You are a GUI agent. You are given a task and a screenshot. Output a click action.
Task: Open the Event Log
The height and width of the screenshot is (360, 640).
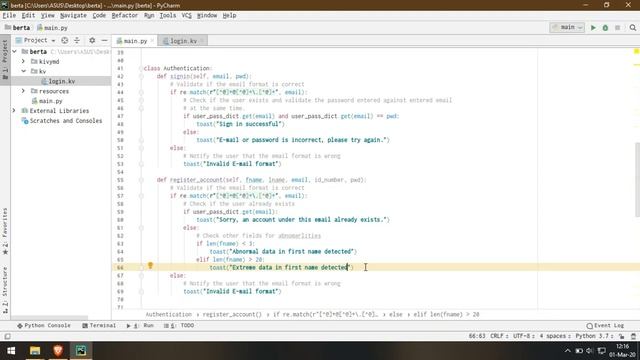tap(605, 326)
